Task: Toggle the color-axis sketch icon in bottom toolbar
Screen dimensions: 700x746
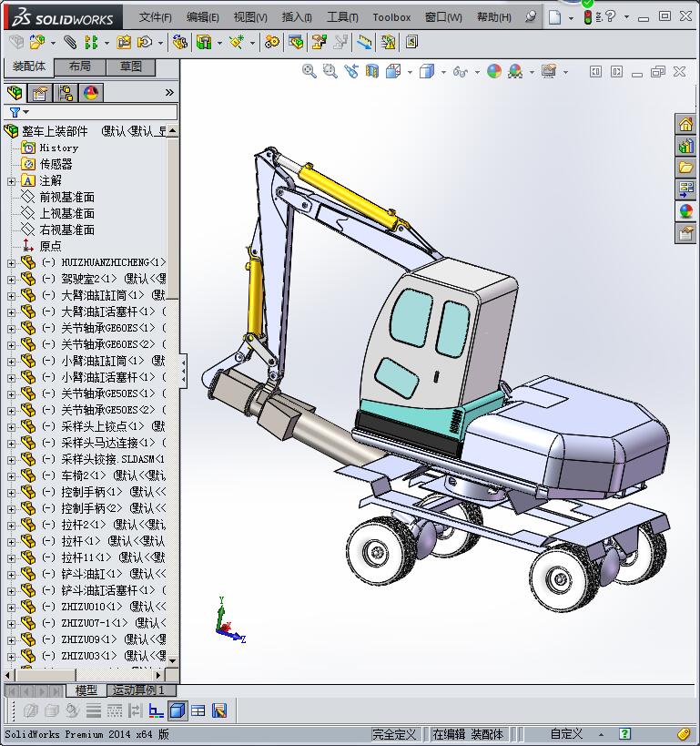Action: click(156, 710)
